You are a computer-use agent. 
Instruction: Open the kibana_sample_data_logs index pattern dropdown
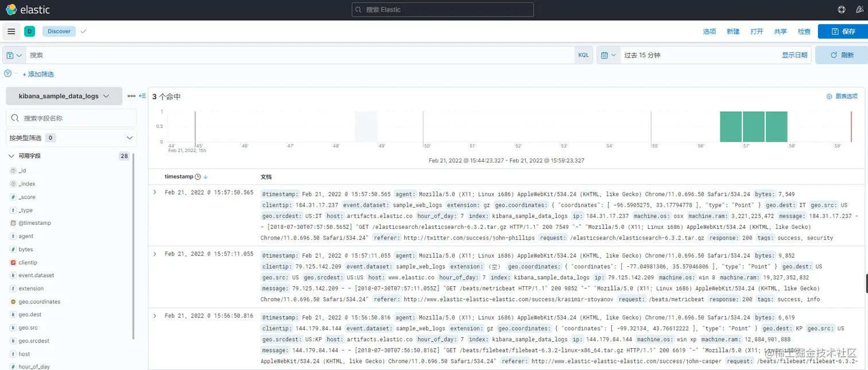click(64, 96)
